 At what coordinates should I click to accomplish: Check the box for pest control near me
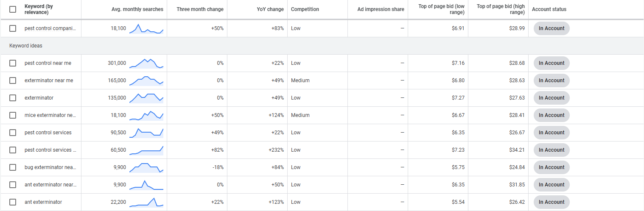click(x=13, y=63)
